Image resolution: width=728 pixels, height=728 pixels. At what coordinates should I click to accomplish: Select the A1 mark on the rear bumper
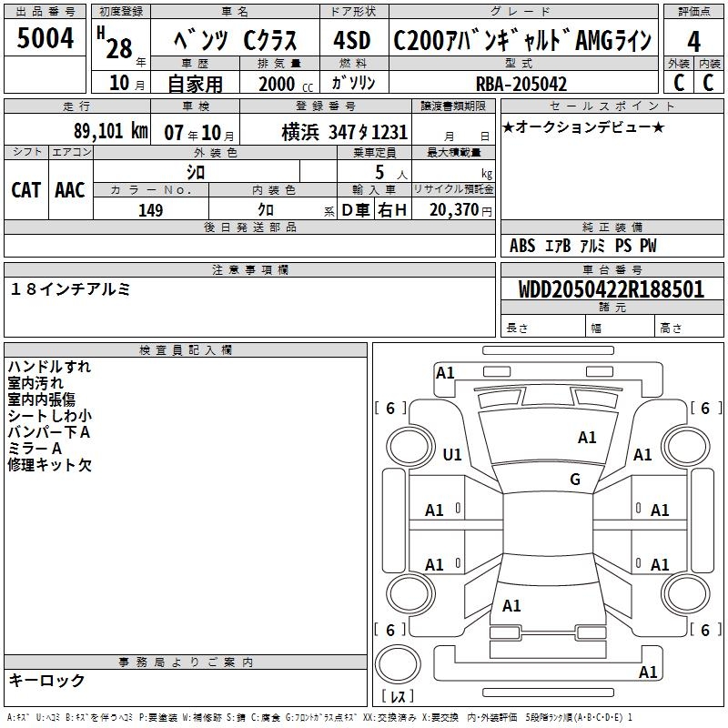tap(648, 672)
